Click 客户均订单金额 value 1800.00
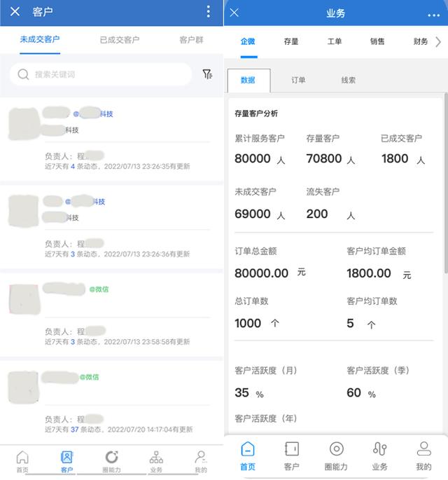 pos(369,273)
